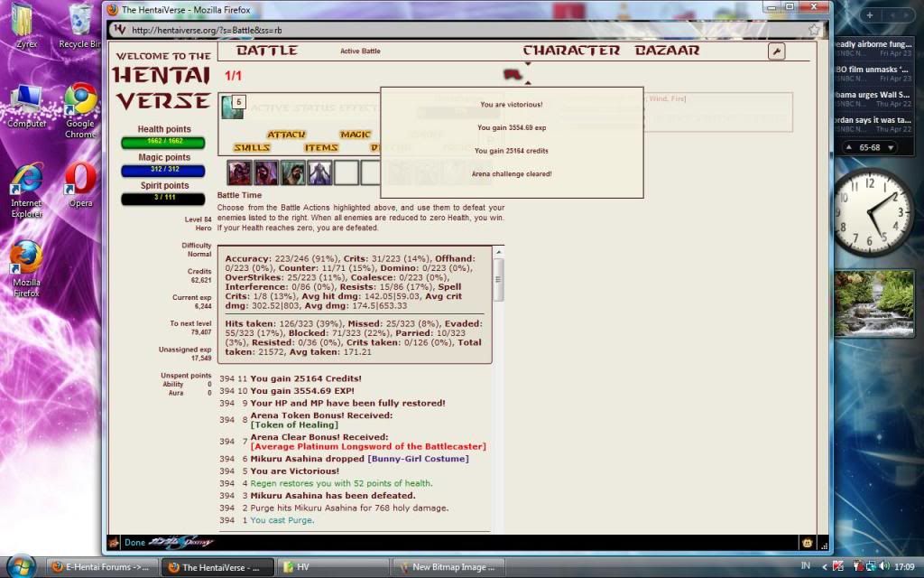
Task: Choose the MAGIC battle action
Action: (356, 135)
